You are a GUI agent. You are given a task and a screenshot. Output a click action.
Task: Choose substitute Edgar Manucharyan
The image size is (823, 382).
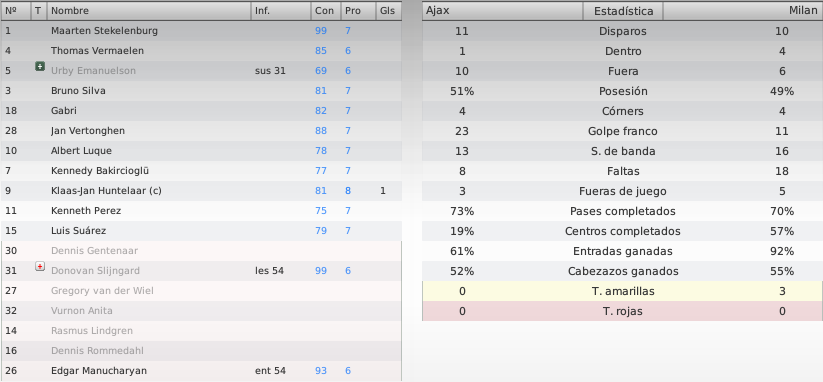[x=202, y=371]
